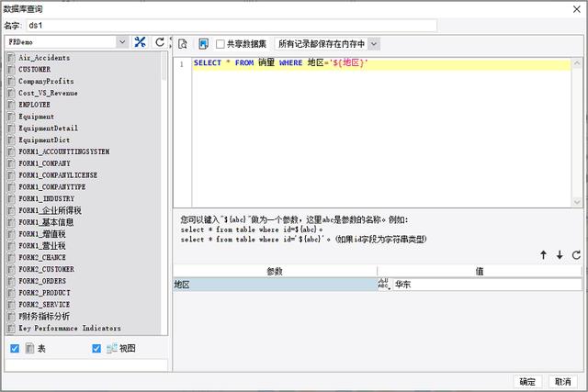The height and width of the screenshot is (392, 588).
Task: Select the 财务指标分析 table
Action: click(44, 317)
